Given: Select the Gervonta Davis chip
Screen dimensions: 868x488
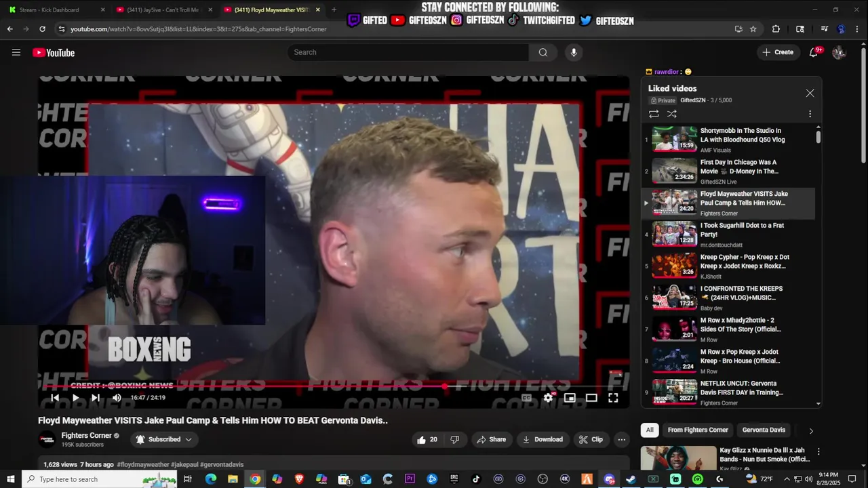Looking at the screenshot, I should click(x=764, y=430).
